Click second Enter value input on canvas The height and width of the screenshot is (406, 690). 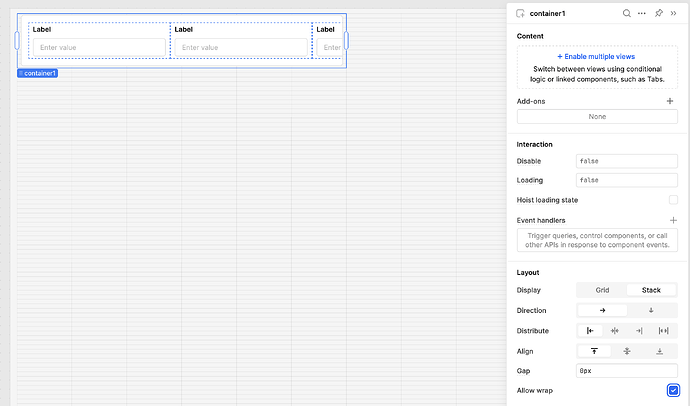click(241, 47)
